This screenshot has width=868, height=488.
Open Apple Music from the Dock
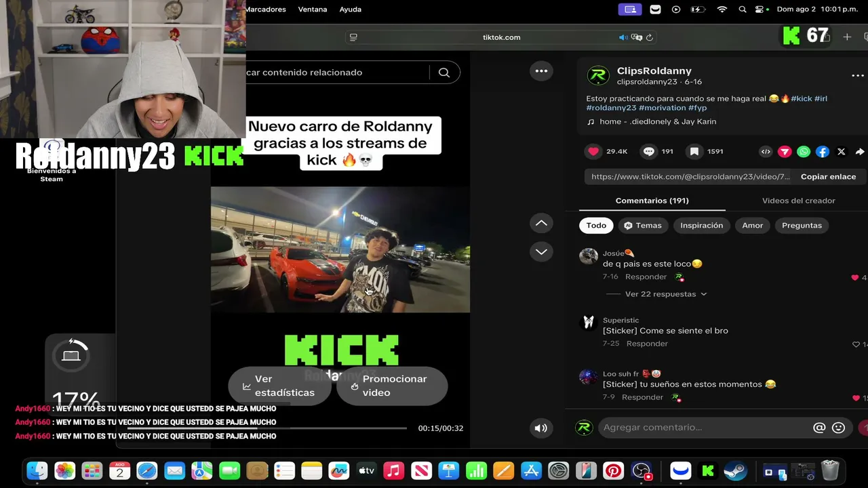pyautogui.click(x=393, y=470)
